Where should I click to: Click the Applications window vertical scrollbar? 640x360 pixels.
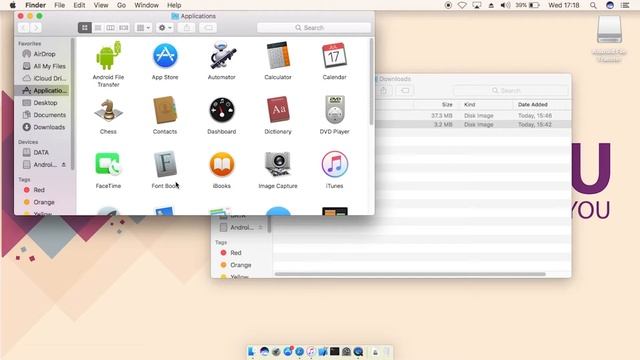coord(371,82)
